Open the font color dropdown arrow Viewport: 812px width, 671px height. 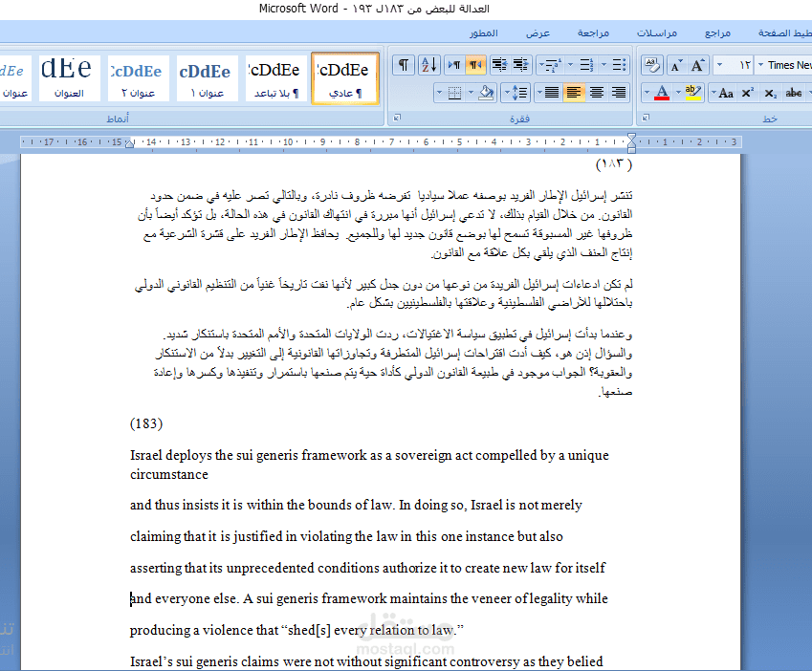tap(647, 91)
